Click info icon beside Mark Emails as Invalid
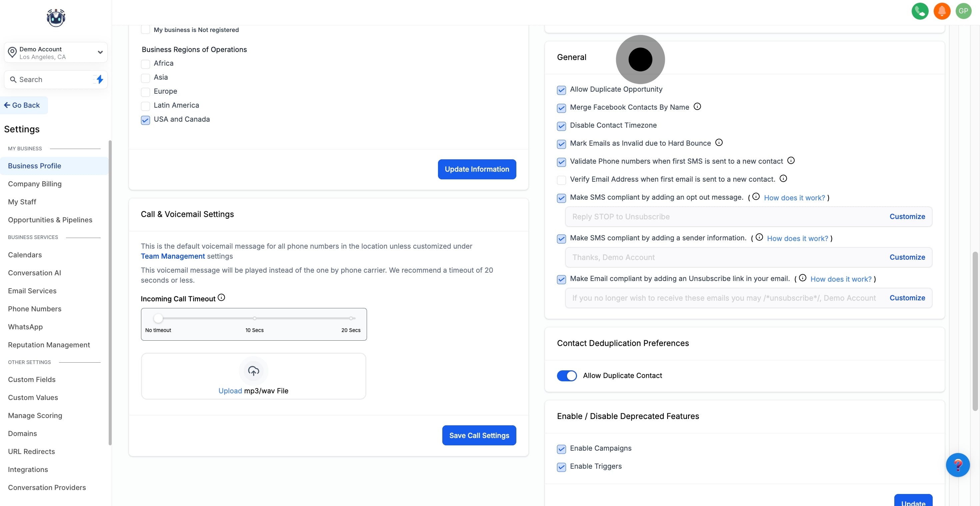Image resolution: width=980 pixels, height=506 pixels. coord(719,143)
